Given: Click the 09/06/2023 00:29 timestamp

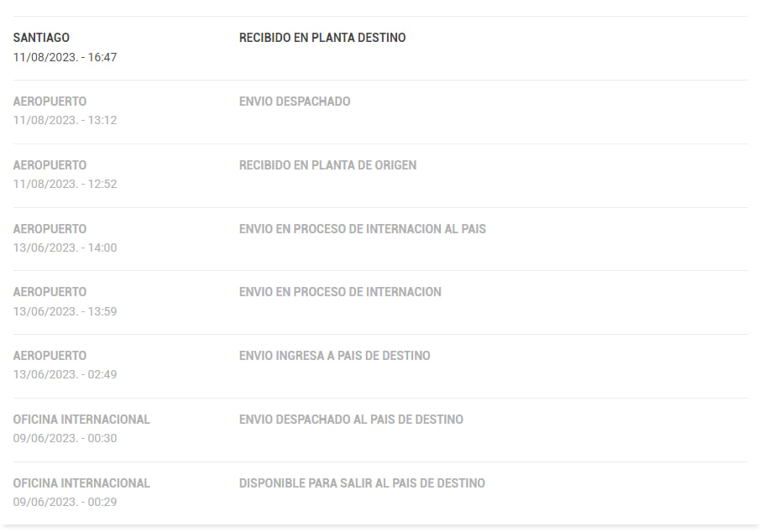Looking at the screenshot, I should pos(65,502).
